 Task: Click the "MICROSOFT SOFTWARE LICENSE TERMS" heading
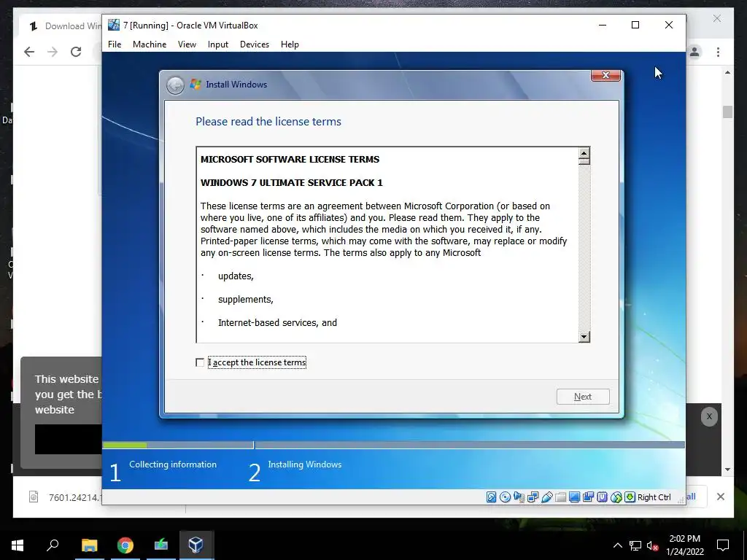point(290,160)
